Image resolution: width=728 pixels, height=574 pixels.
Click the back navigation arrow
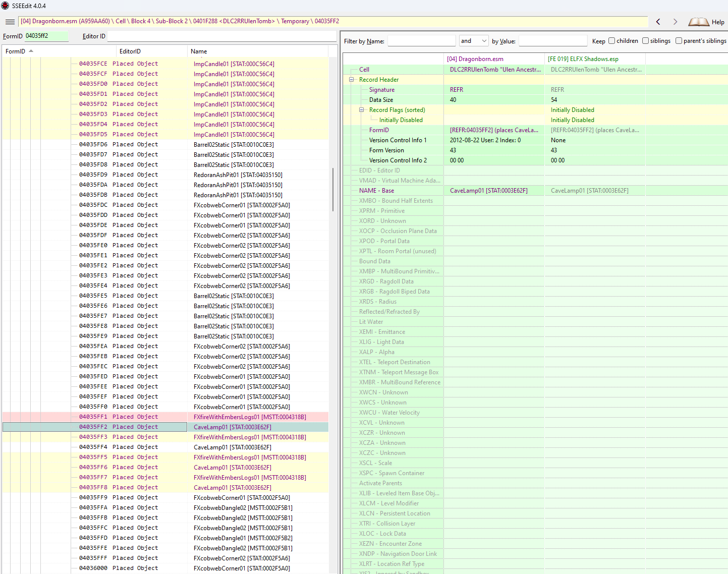[658, 22]
